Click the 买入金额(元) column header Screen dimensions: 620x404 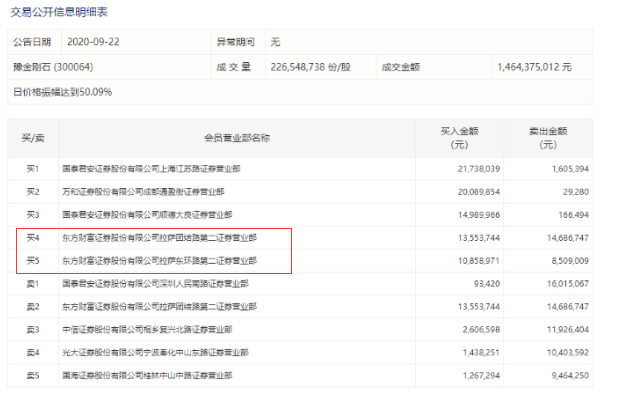[x=459, y=138]
